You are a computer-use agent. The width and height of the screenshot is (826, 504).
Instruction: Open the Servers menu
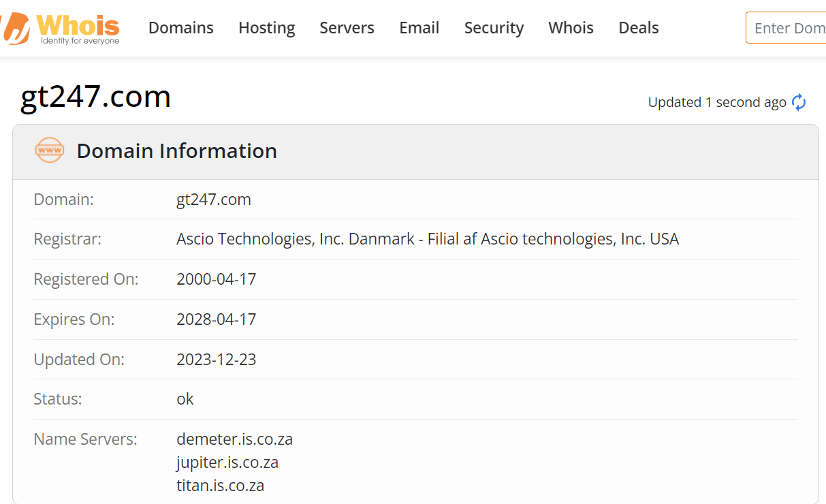(347, 28)
